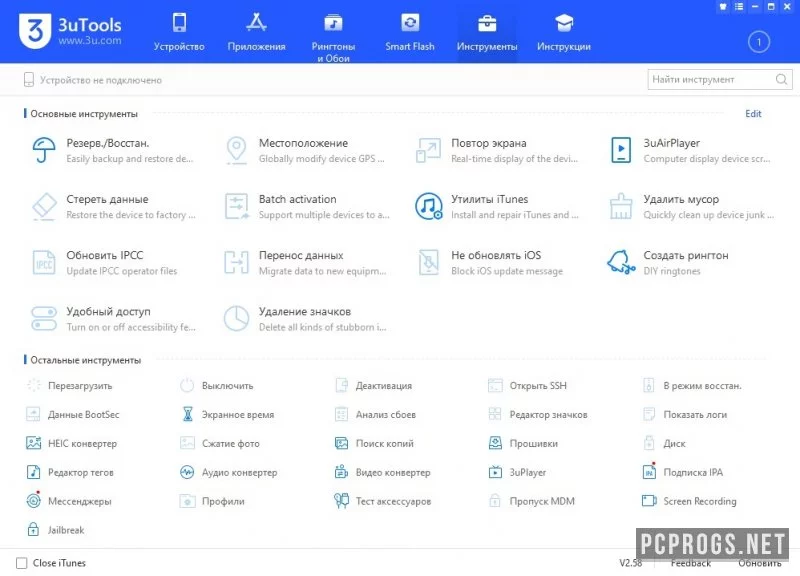Open the Диск tool

point(664,443)
